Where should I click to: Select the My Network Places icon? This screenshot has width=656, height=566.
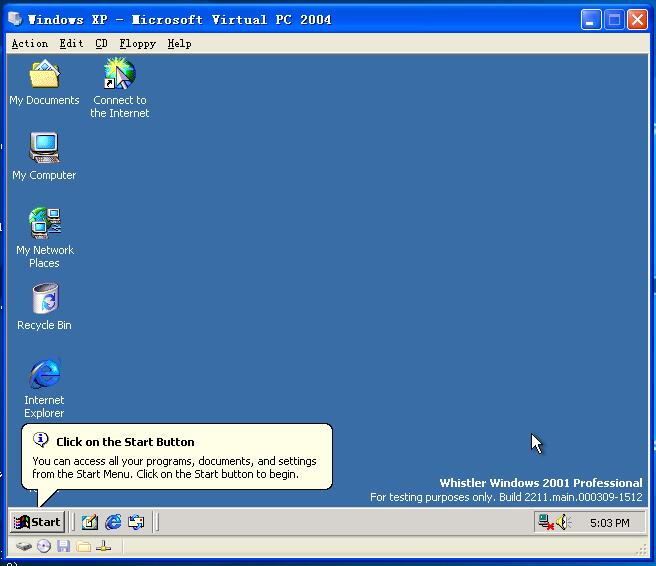click(45, 238)
